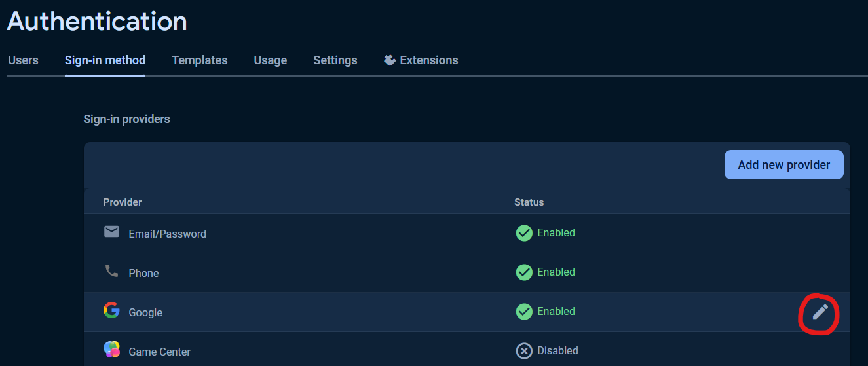The height and width of the screenshot is (366, 868).
Task: Click the Google logo icon
Action: pyautogui.click(x=111, y=310)
